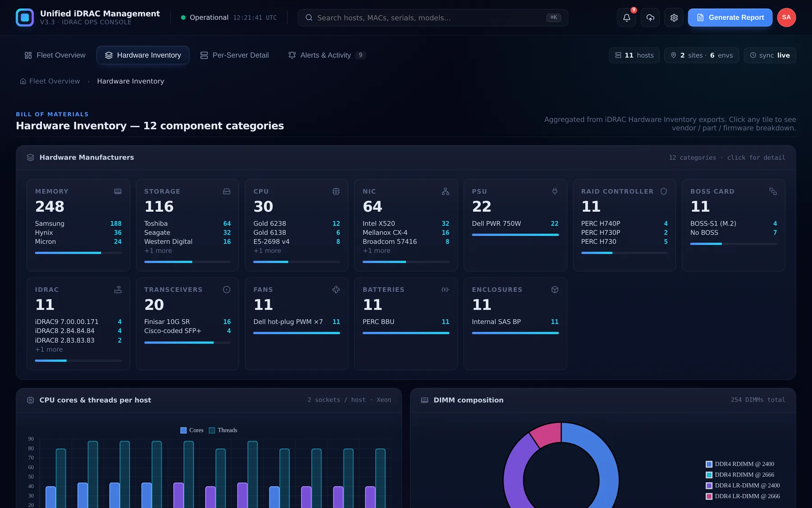The width and height of the screenshot is (812, 508).
Task: Click the 2 sites 6 envs chip
Action: point(701,55)
